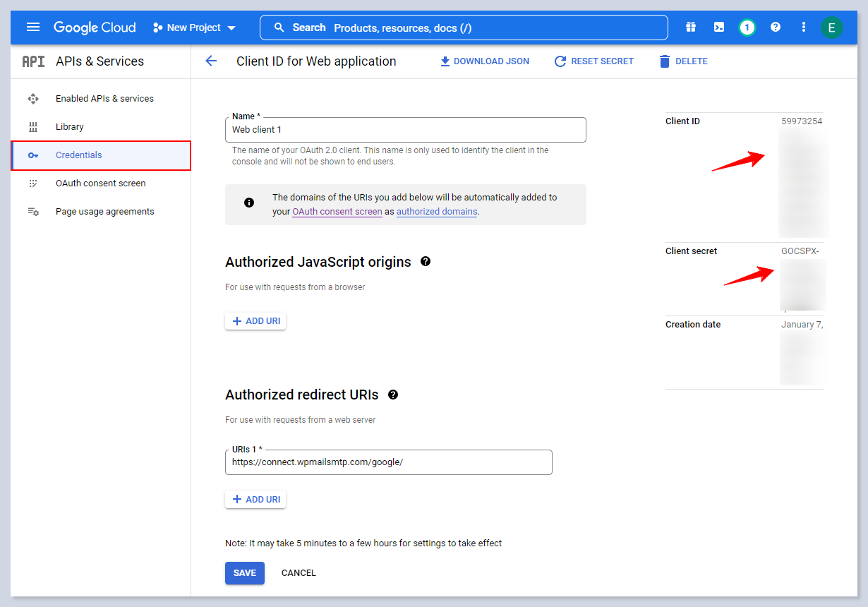
Task: Open the OAuth consent screen page
Action: [x=101, y=184]
